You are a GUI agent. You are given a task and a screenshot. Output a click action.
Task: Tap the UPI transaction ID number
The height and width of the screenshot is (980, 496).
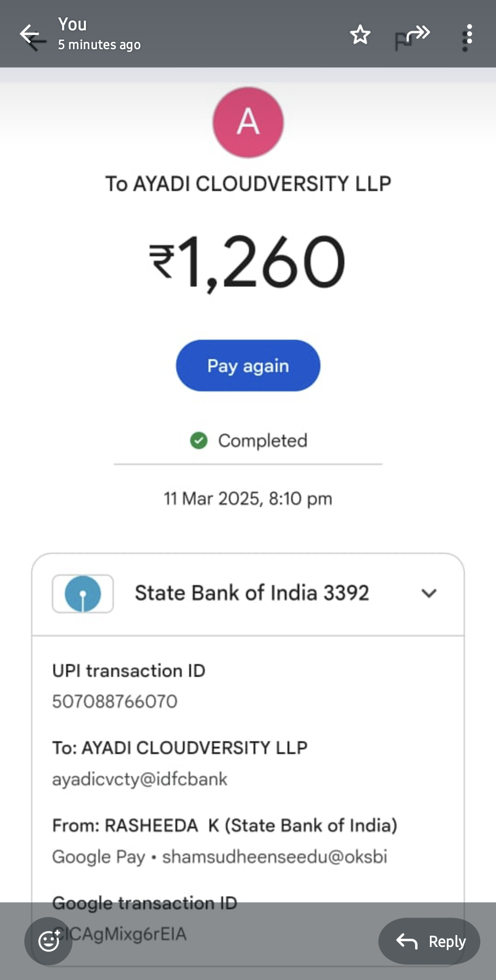[x=115, y=701]
